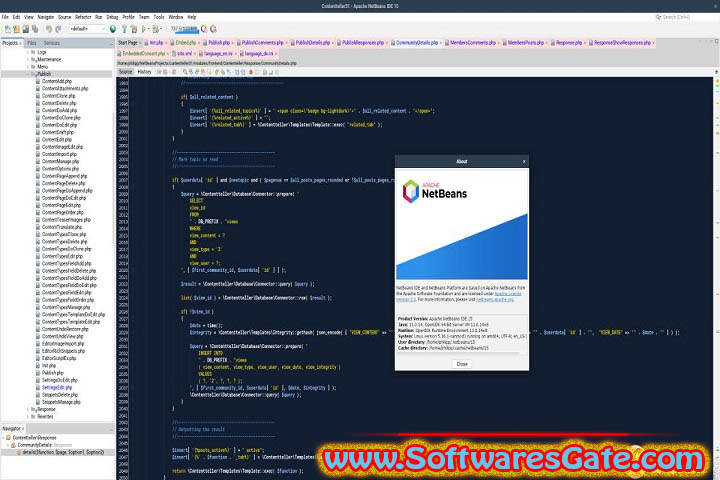720x480 pixels.
Task: Open the project in browser via globe icon
Action: coord(113,29)
